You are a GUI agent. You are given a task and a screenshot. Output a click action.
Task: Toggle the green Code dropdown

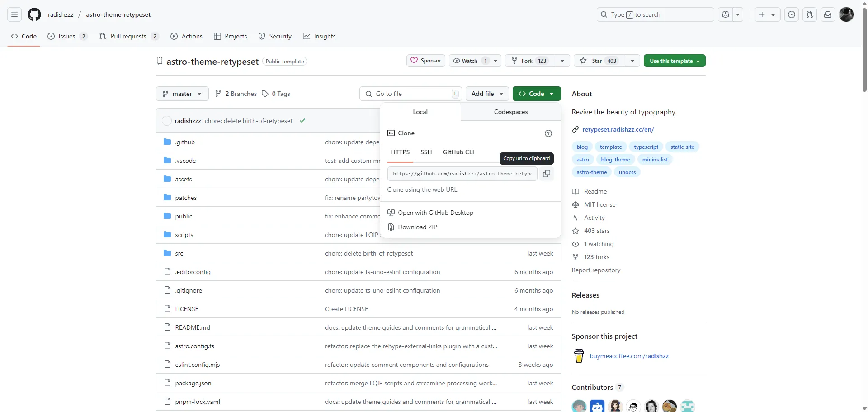[x=537, y=94]
